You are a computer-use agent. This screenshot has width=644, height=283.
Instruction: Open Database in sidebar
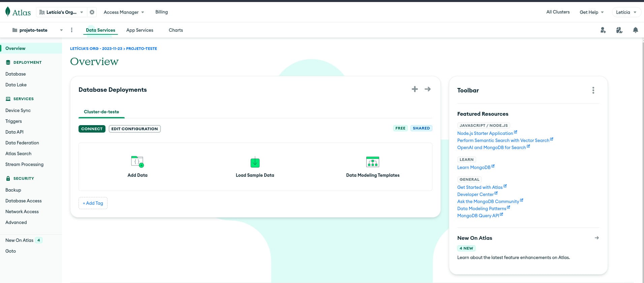click(16, 74)
